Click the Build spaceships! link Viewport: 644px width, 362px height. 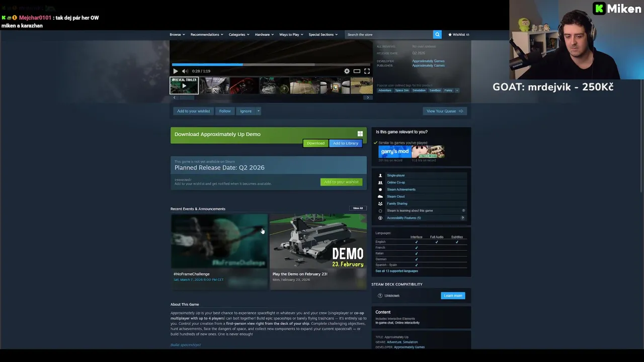[x=186, y=345]
